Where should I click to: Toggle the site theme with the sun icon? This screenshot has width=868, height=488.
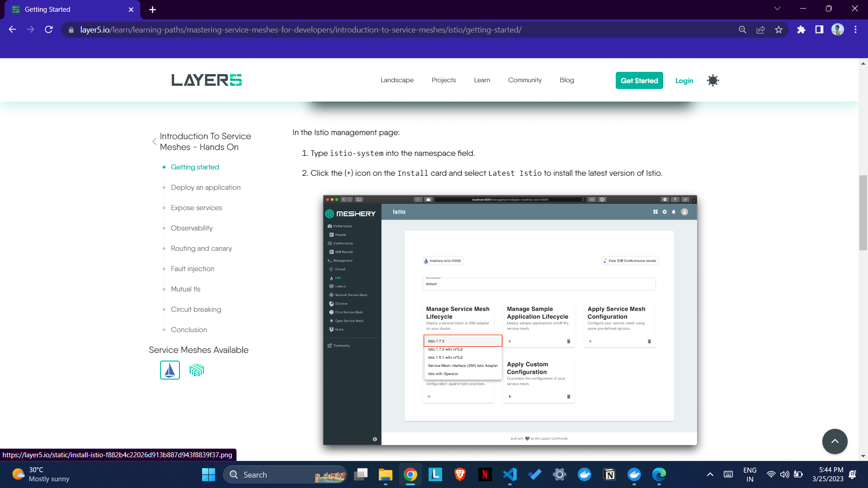(x=712, y=80)
